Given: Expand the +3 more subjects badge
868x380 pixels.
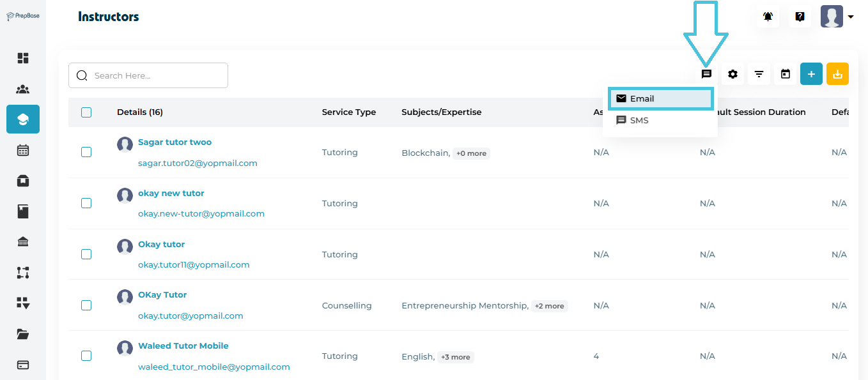Looking at the screenshot, I should (x=455, y=357).
